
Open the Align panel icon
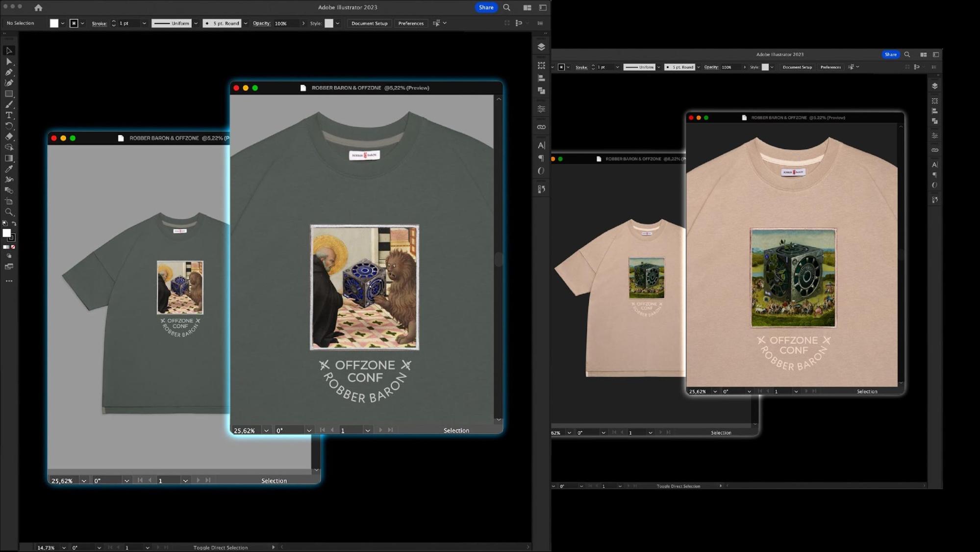click(541, 78)
